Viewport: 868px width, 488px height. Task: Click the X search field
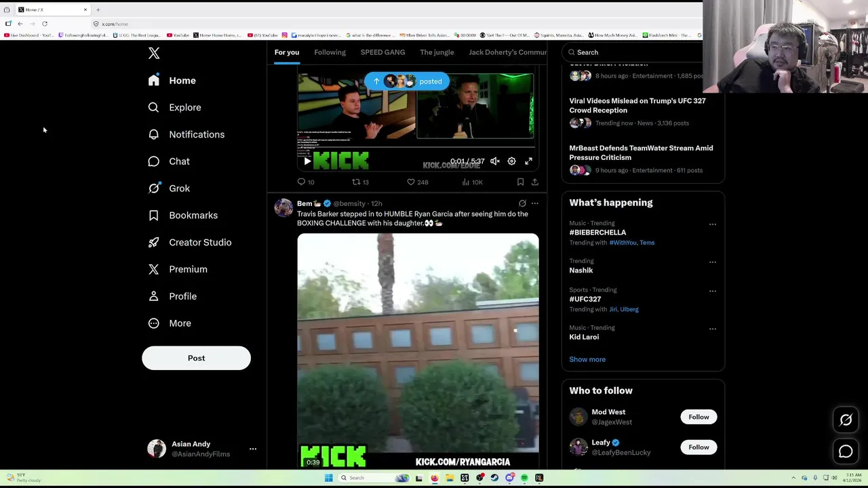pos(632,52)
